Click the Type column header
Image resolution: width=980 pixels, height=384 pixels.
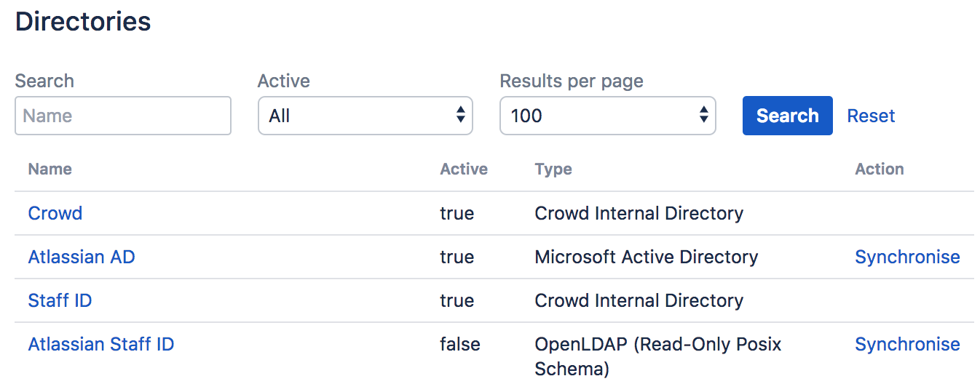(553, 169)
